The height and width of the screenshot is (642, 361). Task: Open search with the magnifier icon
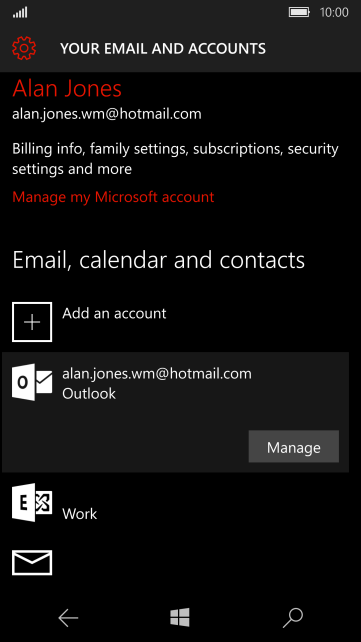(293, 618)
